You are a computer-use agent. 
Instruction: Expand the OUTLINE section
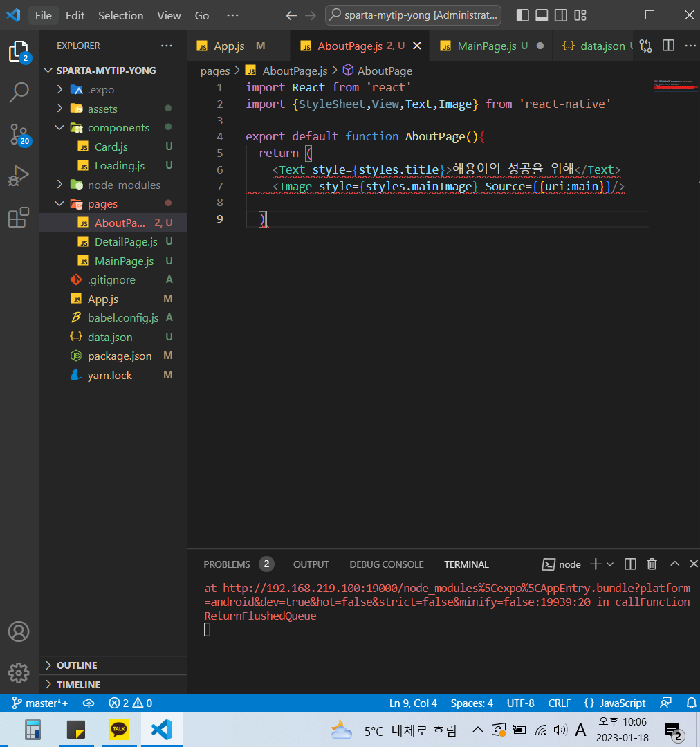113,665
